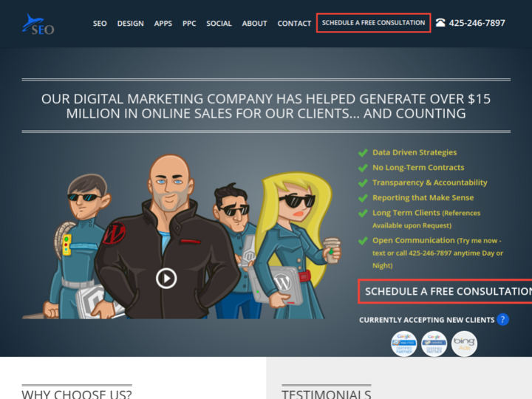Image resolution: width=532 pixels, height=399 pixels.
Task: Visit the ABOUT page
Action: click(x=254, y=24)
